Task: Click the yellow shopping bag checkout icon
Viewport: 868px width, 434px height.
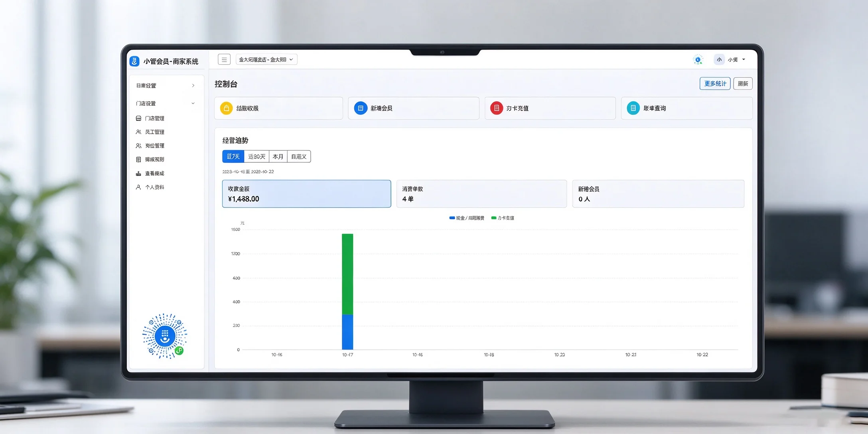Action: 226,108
